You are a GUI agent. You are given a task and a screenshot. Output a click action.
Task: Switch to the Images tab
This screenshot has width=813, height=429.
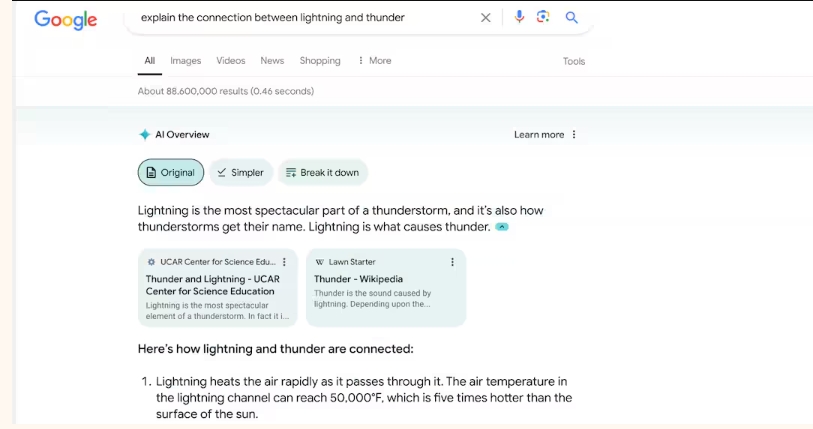click(186, 61)
